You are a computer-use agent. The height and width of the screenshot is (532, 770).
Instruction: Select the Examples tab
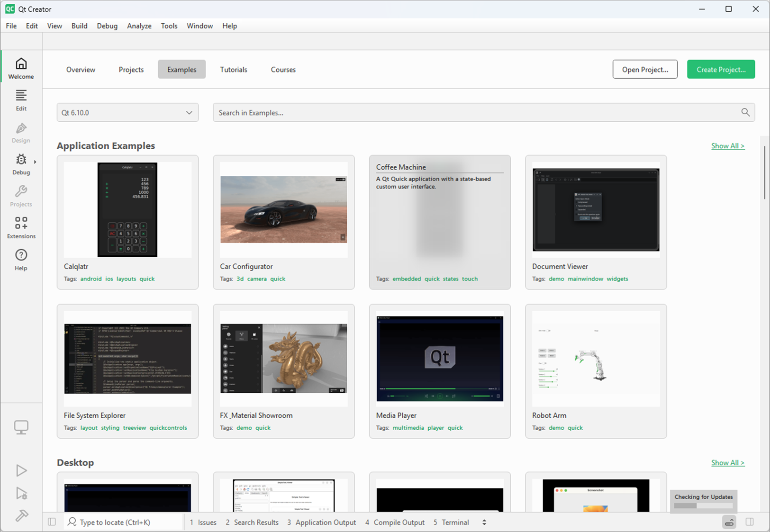181,70
